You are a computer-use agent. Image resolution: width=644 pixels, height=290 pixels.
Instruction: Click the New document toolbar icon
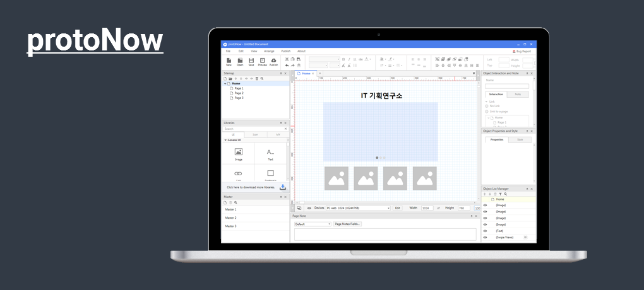[x=229, y=62]
